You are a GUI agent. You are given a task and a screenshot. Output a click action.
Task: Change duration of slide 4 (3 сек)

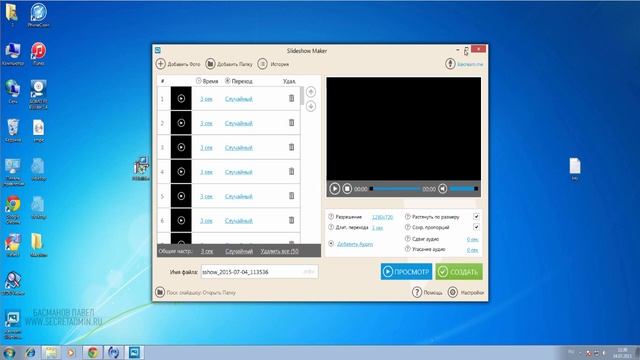[x=206, y=172]
